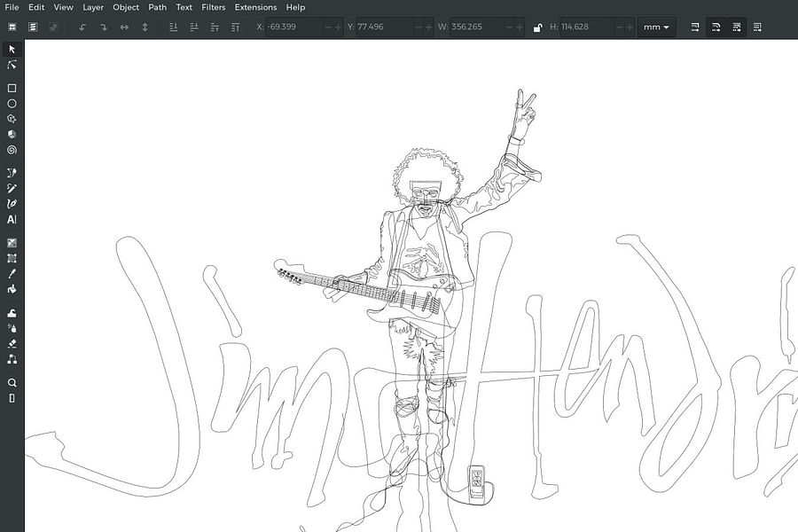Toggle moving gradients with transformed objects
This screenshot has width=798, height=532.
click(x=736, y=27)
